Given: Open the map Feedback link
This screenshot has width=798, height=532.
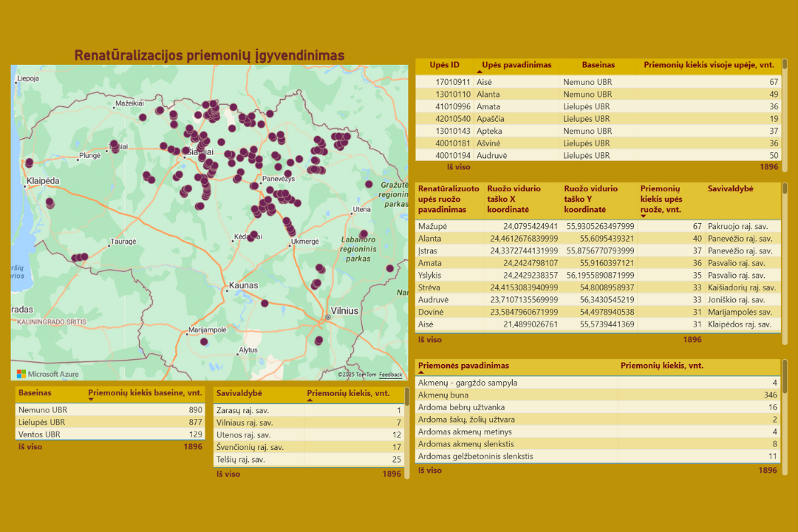Looking at the screenshot, I should [x=391, y=375].
